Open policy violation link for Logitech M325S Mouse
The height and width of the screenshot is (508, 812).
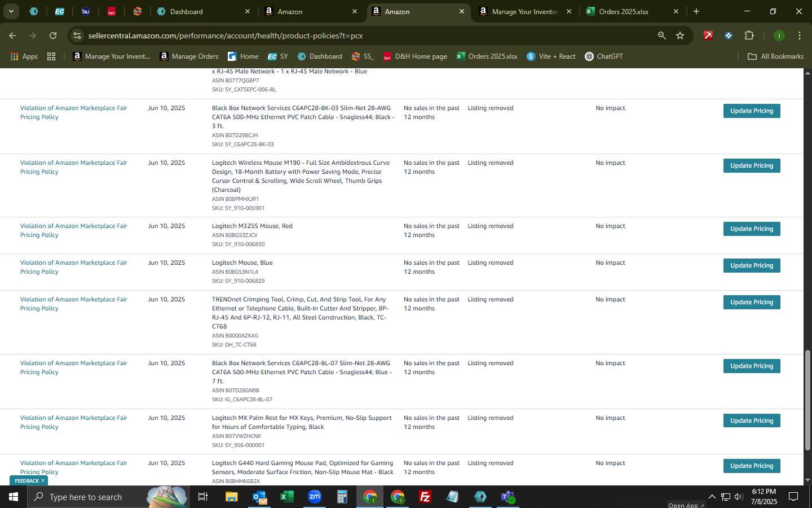coord(74,230)
